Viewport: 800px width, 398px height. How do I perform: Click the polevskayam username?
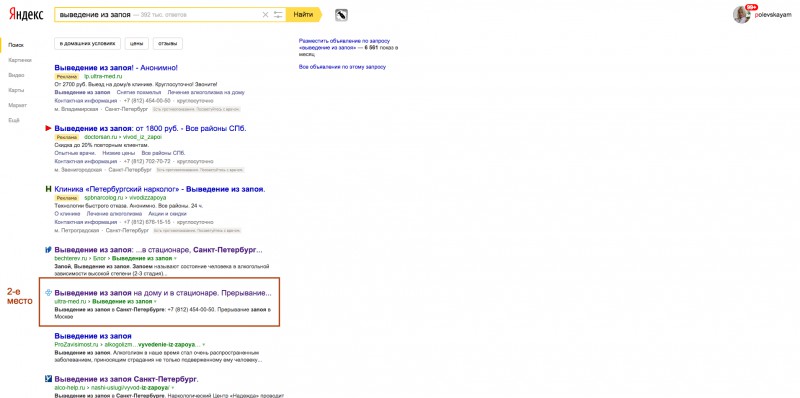coord(773,15)
